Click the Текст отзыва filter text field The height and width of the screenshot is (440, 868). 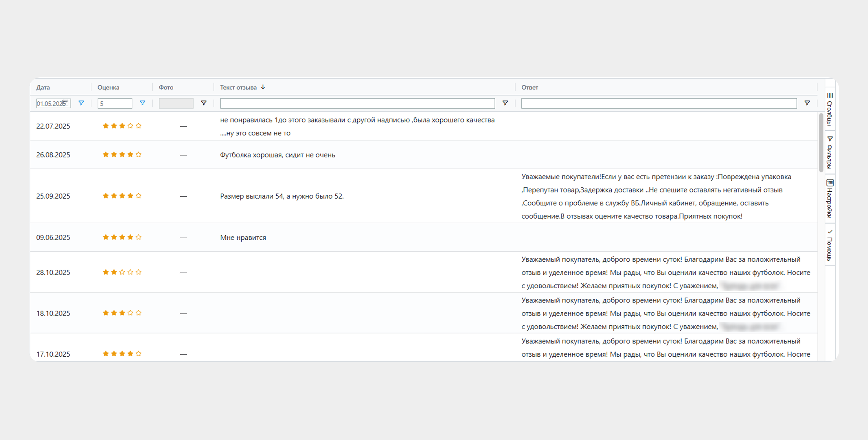[x=357, y=103]
